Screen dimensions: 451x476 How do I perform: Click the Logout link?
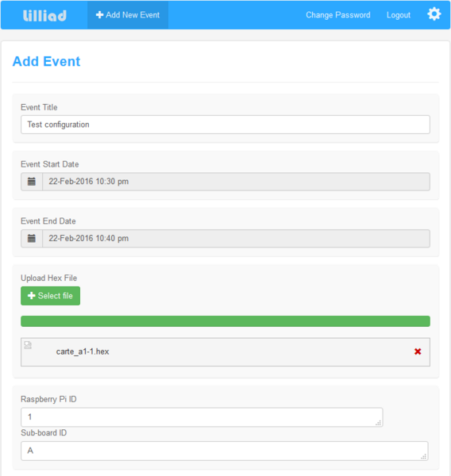(x=399, y=15)
